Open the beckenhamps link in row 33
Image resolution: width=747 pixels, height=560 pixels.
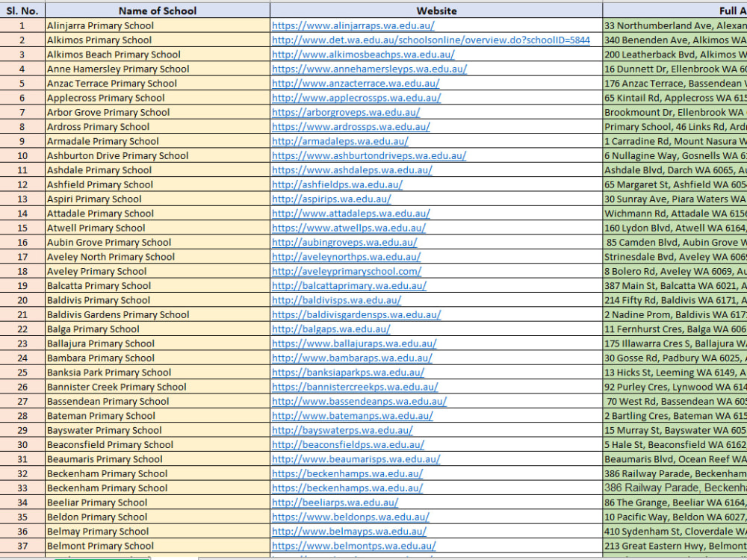(347, 488)
